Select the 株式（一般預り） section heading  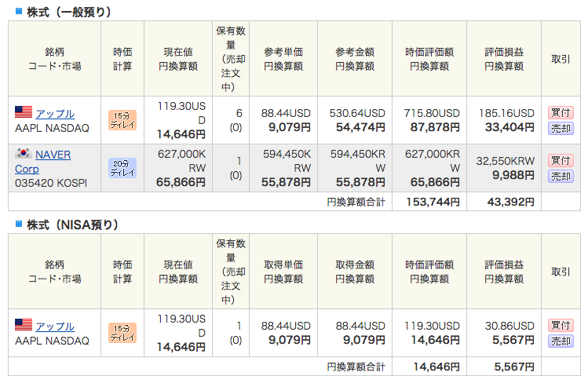[x=69, y=12]
